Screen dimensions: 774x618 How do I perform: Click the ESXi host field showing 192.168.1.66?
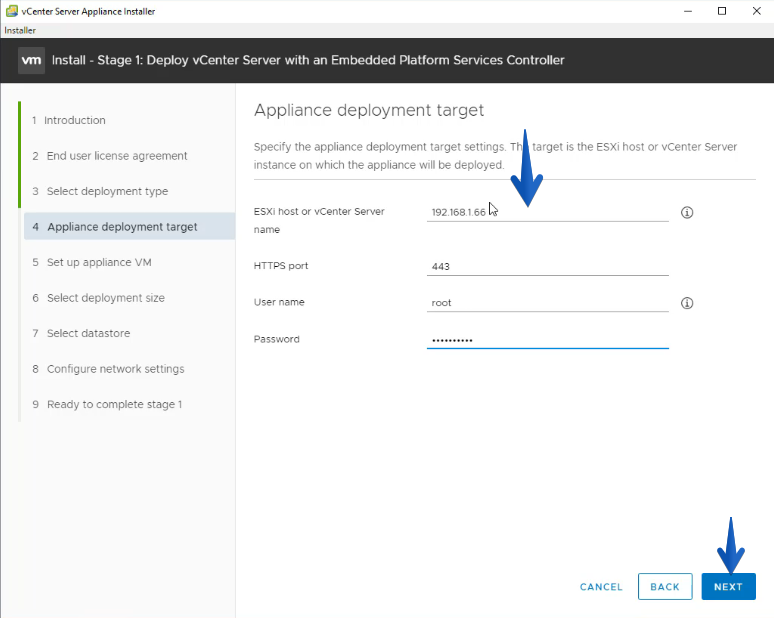tap(547, 212)
